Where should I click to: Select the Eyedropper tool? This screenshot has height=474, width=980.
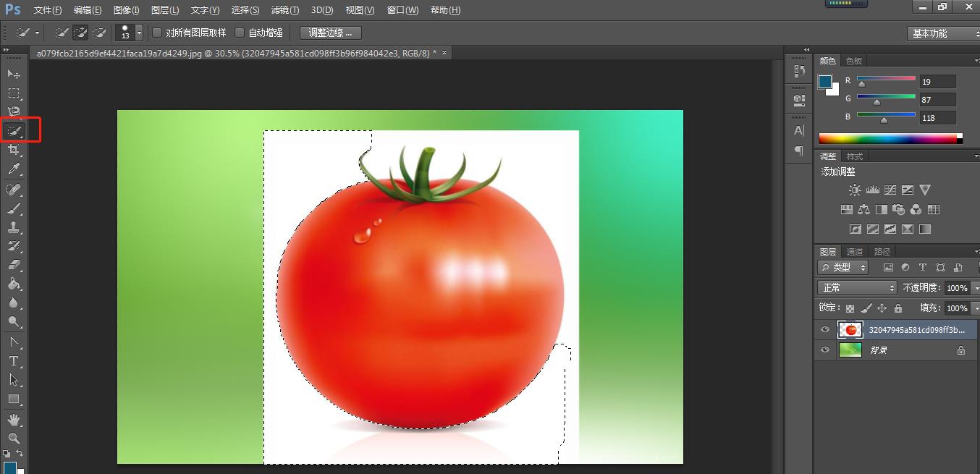14,169
